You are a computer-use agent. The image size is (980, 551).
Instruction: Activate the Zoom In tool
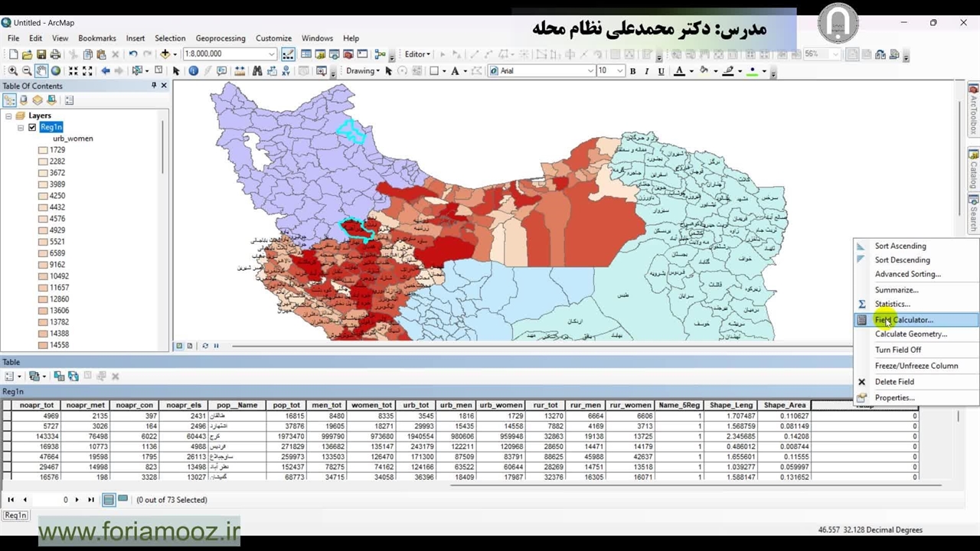pyautogui.click(x=13, y=70)
